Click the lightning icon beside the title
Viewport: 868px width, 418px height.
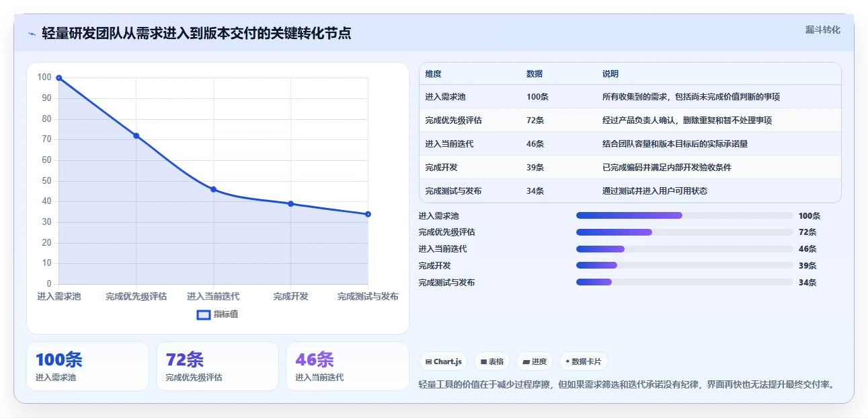click(32, 34)
